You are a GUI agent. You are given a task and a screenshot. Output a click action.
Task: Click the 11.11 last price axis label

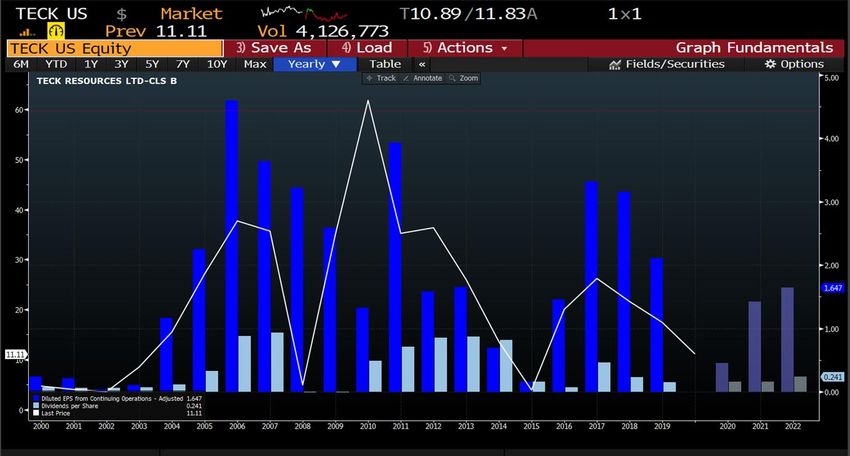[15, 354]
